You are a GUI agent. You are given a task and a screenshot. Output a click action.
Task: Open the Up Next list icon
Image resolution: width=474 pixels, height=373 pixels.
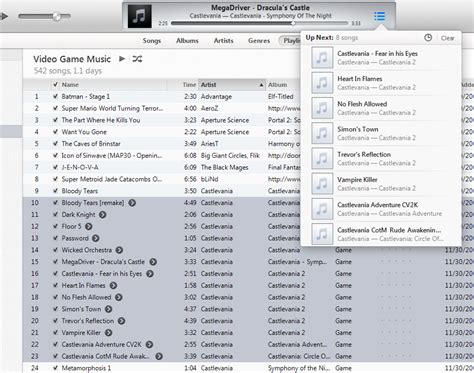379,16
